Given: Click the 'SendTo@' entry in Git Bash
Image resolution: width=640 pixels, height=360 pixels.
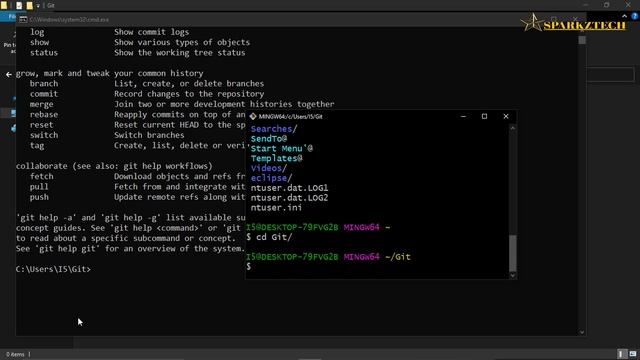Looking at the screenshot, I should (x=269, y=139).
